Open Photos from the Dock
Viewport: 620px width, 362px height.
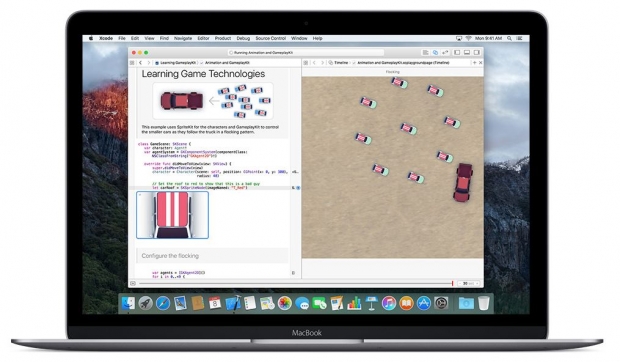[x=285, y=303]
